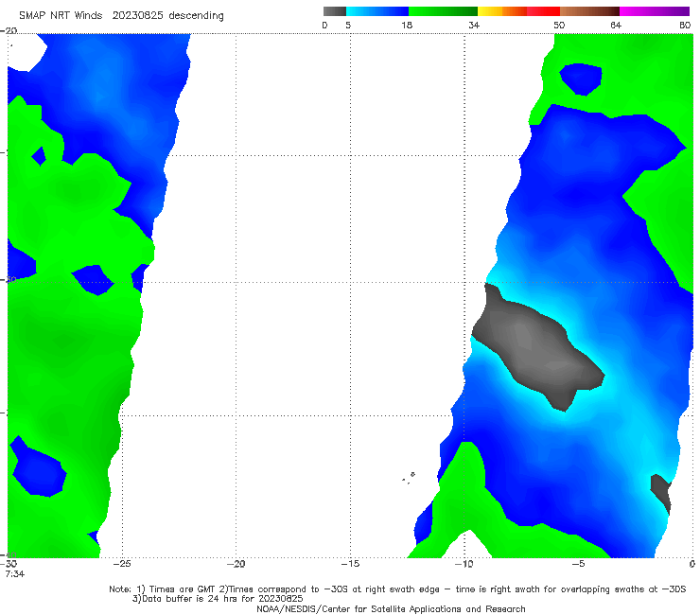
Task: Click the longitude label '-5'
Action: [x=578, y=564]
